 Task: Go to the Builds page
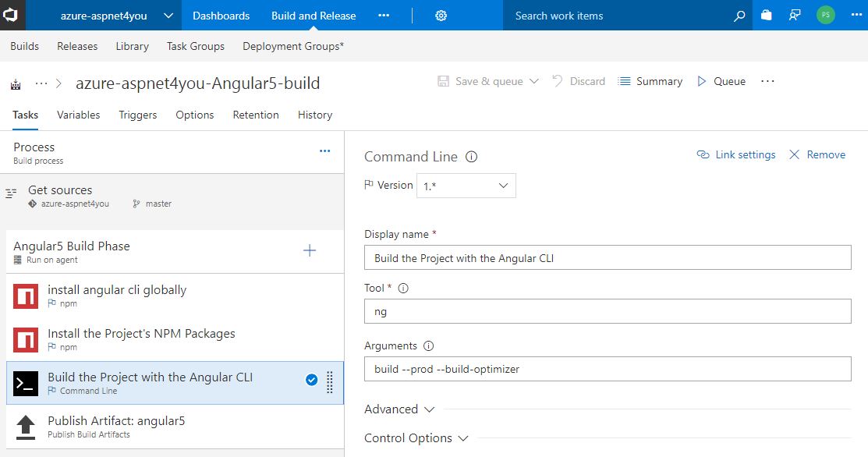(x=24, y=47)
